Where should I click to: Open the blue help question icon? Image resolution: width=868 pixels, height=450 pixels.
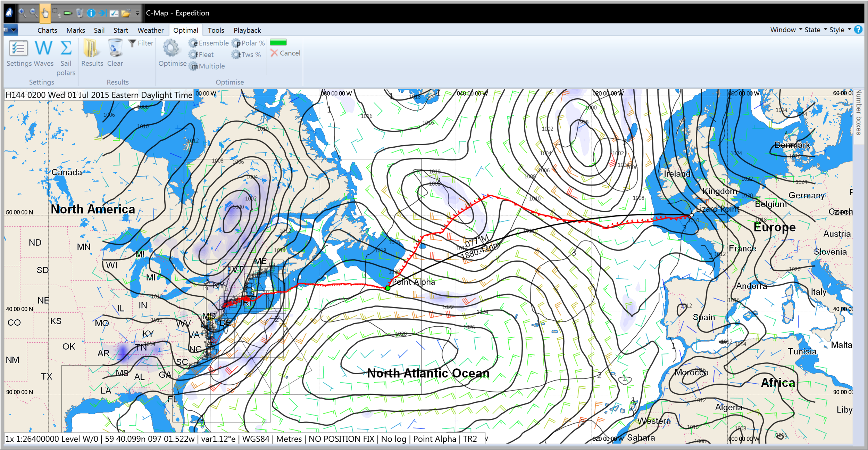(858, 30)
